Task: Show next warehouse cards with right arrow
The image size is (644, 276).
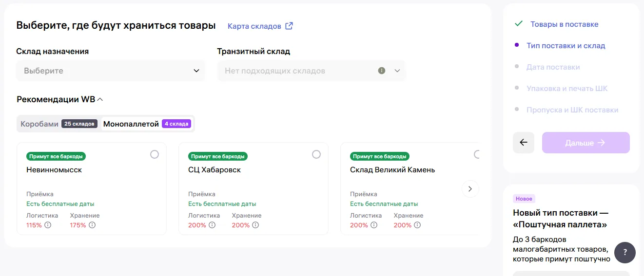Action: (470, 189)
